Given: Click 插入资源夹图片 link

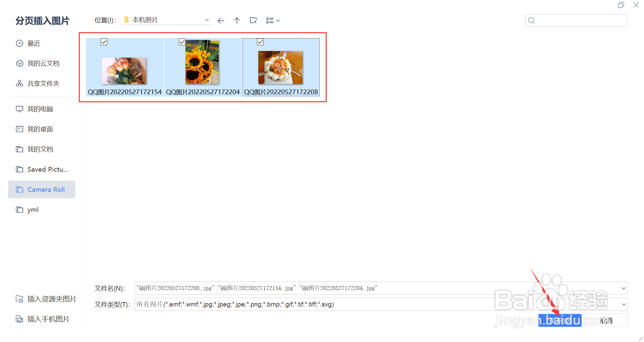Looking at the screenshot, I should coord(52,299).
